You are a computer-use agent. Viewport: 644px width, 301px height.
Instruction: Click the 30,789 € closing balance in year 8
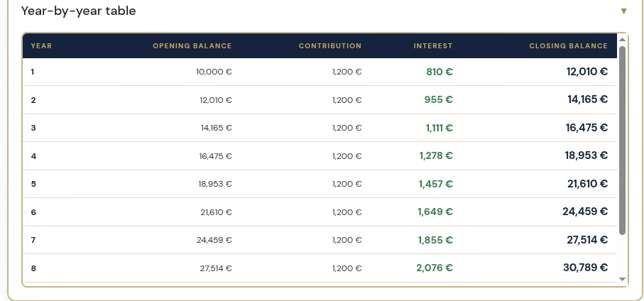pos(586,268)
